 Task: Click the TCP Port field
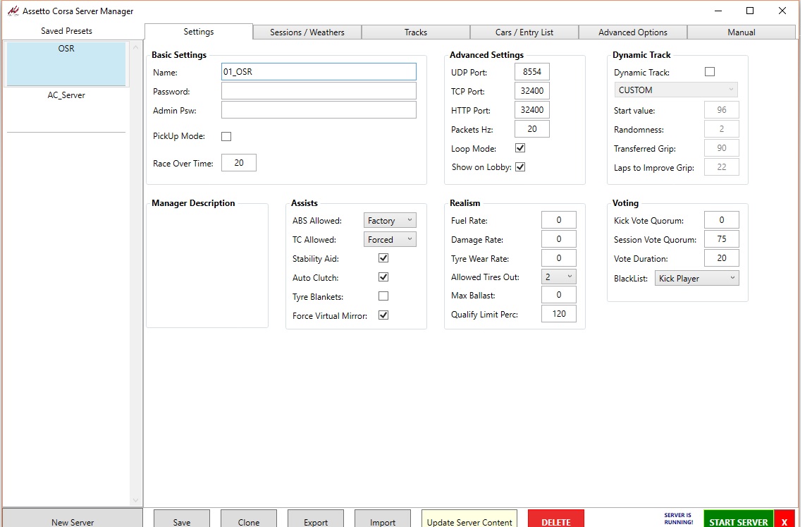point(532,91)
